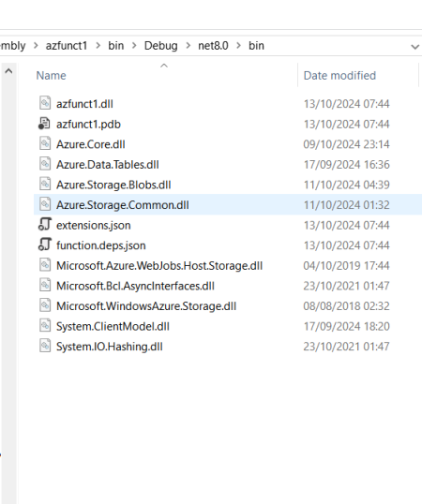Select the Azure.Core.dll file icon

point(45,143)
